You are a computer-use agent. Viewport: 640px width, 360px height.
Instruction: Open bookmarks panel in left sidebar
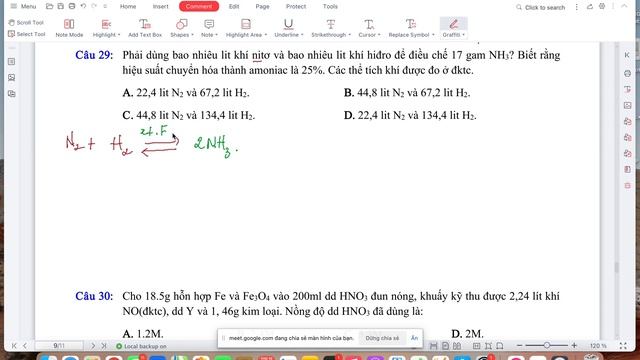click(11, 62)
